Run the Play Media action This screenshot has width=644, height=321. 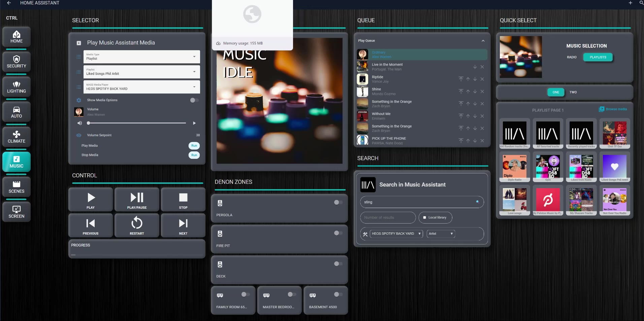[194, 146]
